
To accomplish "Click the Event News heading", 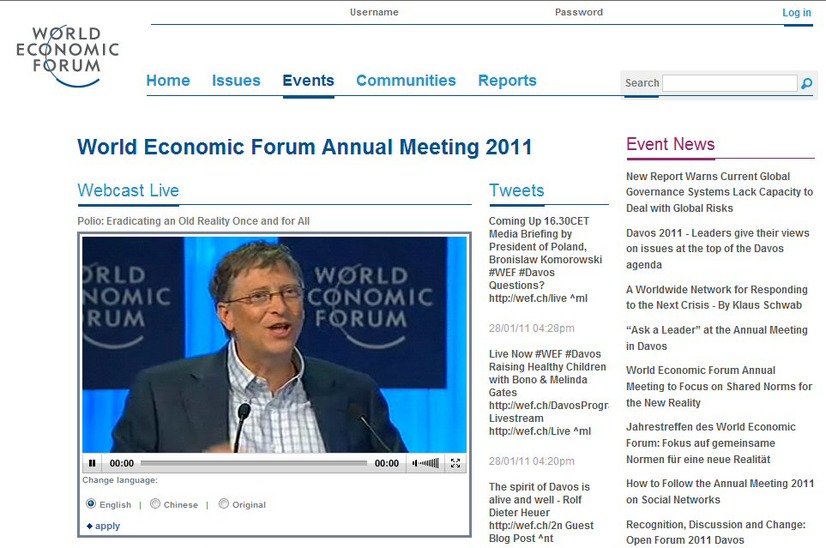I will pos(670,144).
